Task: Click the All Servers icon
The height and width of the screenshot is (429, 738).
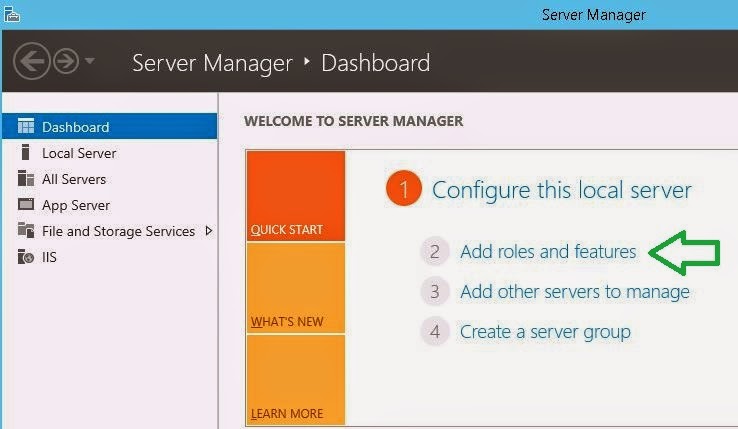Action: [x=26, y=178]
